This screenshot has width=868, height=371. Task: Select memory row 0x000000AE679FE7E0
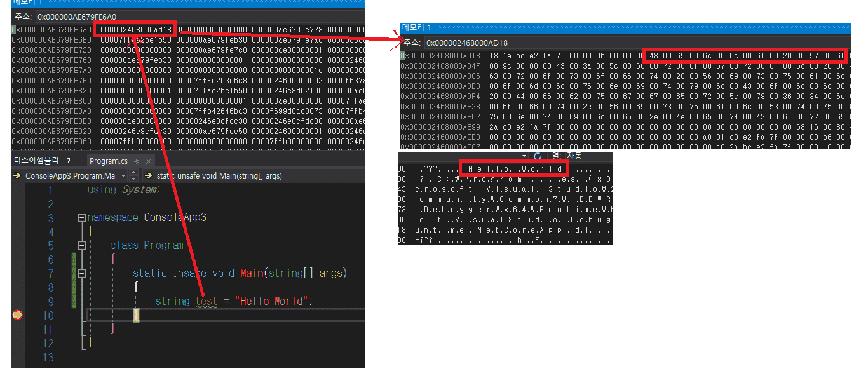[188, 79]
